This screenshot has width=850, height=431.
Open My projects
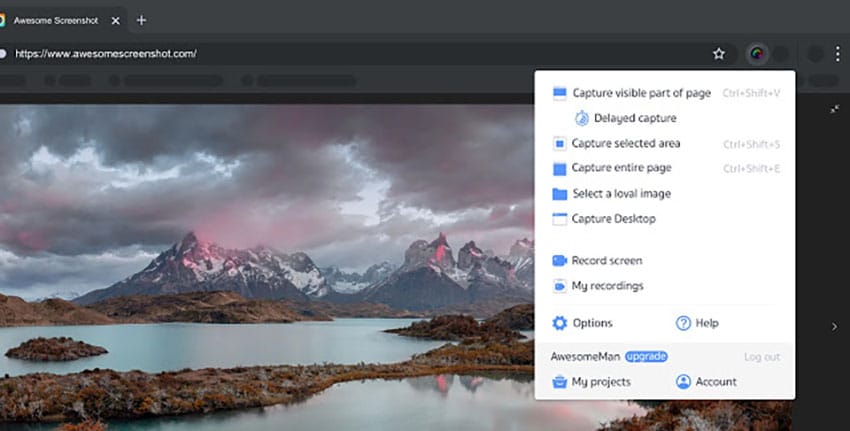tap(591, 382)
